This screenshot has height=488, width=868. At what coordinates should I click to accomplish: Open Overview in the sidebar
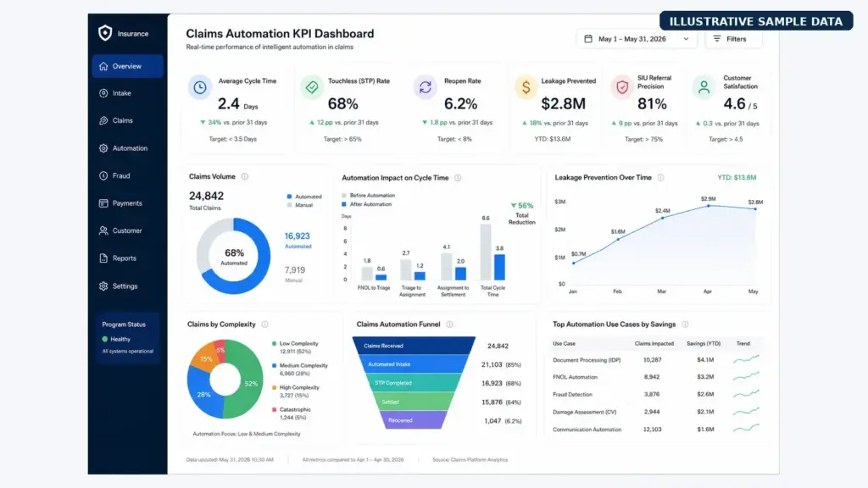pos(127,66)
